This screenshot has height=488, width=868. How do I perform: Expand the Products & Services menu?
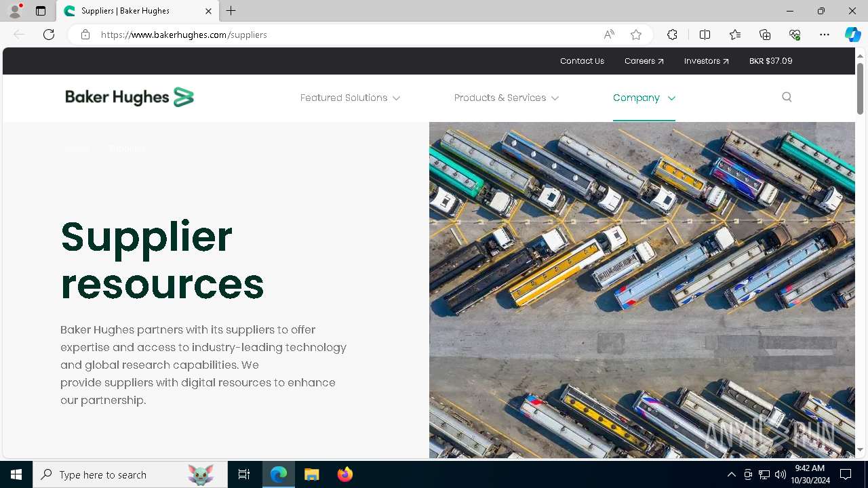pyautogui.click(x=507, y=98)
